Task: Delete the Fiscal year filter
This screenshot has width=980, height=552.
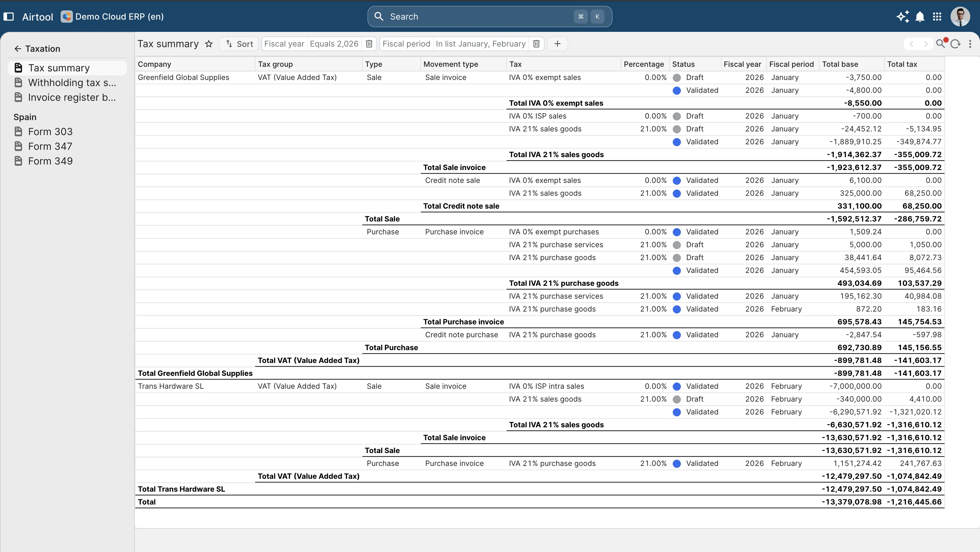Action: tap(369, 44)
